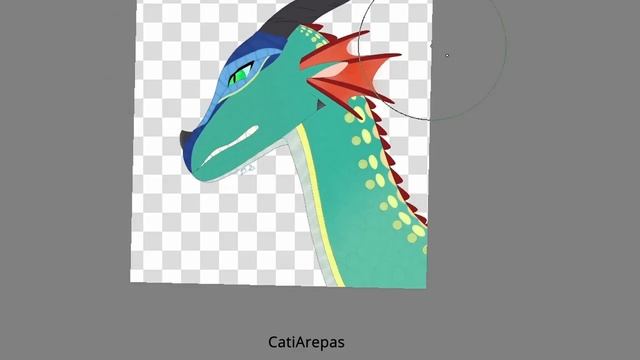The height and width of the screenshot is (360, 640).
Task: Click the CatiArepas caption text
Action: tap(306, 342)
